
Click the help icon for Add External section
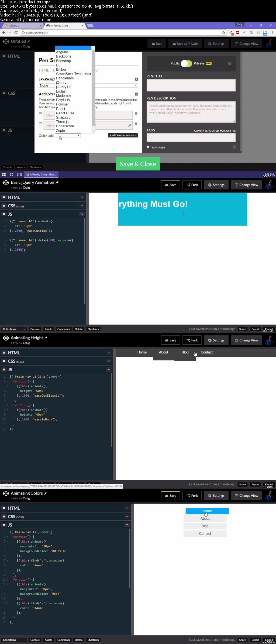pos(136,94)
